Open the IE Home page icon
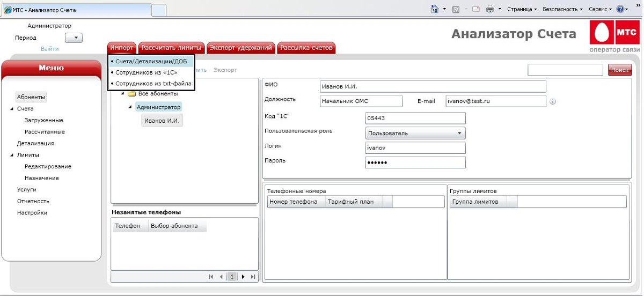This screenshot has width=644, height=296. click(x=435, y=9)
